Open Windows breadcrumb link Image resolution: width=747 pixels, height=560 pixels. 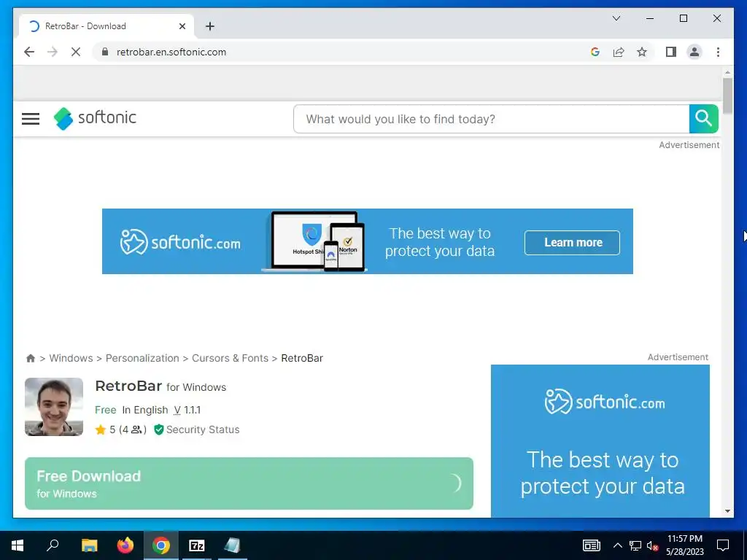71,358
